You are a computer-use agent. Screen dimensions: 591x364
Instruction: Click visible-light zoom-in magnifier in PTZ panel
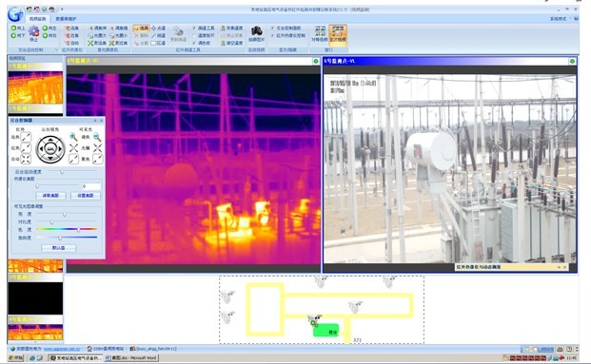coord(73,137)
